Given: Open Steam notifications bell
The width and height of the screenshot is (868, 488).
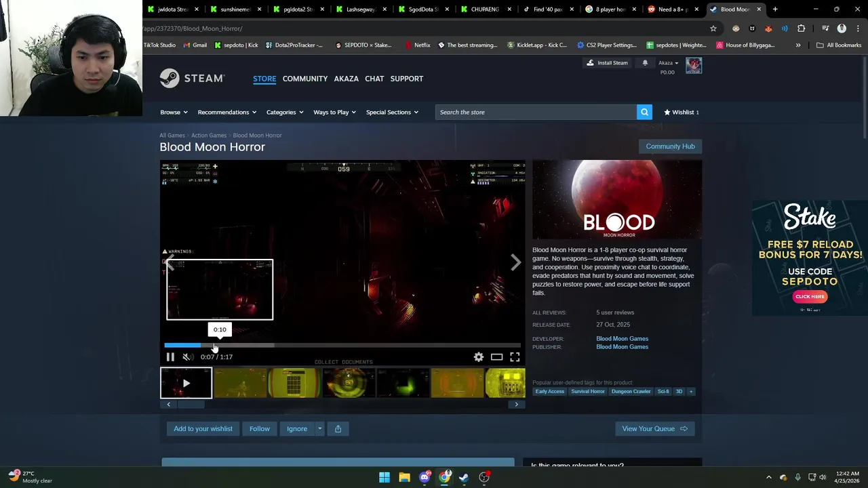Looking at the screenshot, I should click(645, 63).
